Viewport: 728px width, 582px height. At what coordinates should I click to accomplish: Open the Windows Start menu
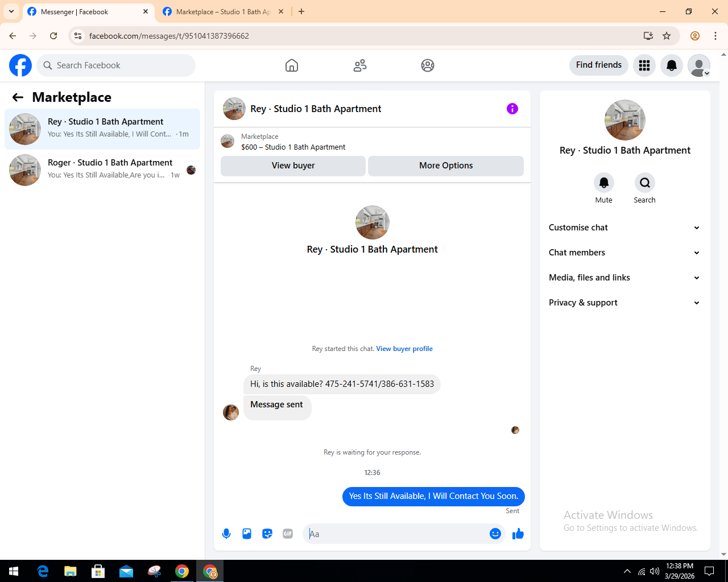coord(14,571)
